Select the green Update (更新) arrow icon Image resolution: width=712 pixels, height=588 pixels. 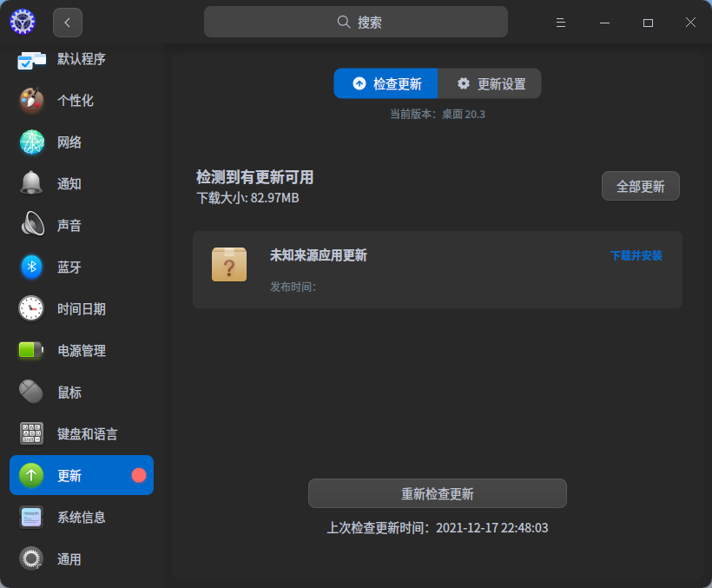pos(31,475)
